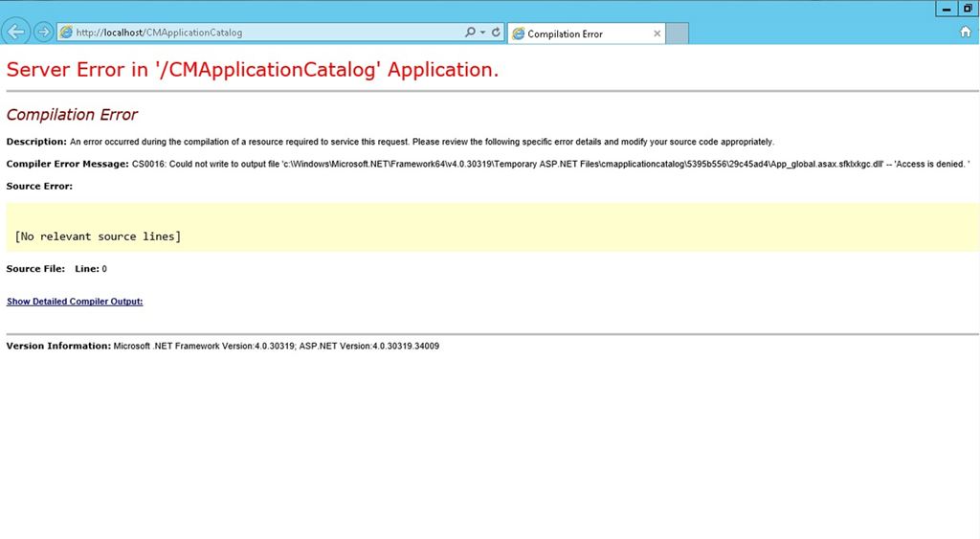Minimize the browser window

click(947, 8)
